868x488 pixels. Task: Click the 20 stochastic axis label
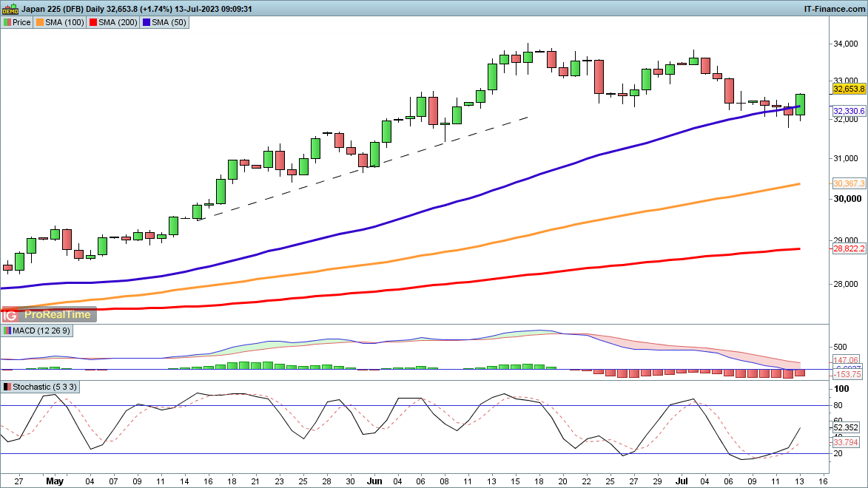pos(838,454)
